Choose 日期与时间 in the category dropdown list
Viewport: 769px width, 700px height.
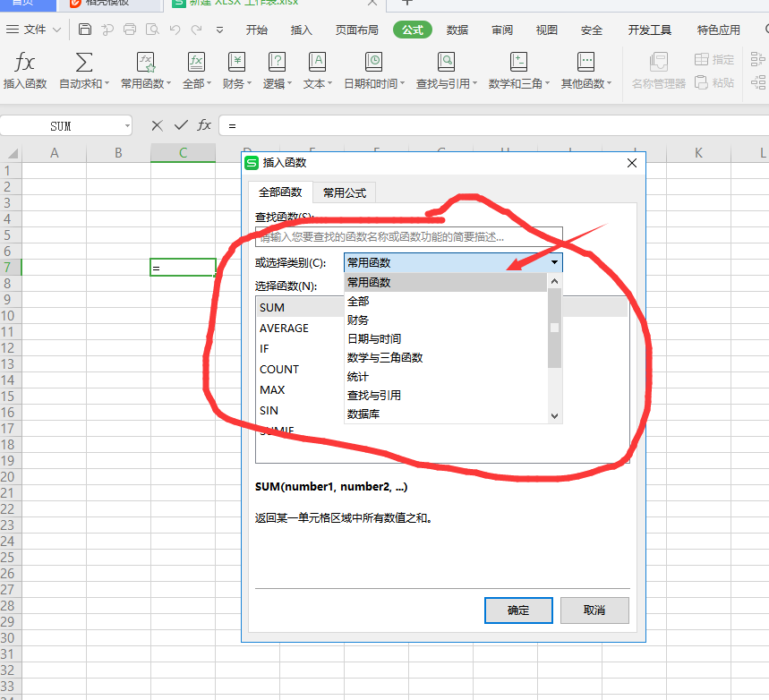374,339
